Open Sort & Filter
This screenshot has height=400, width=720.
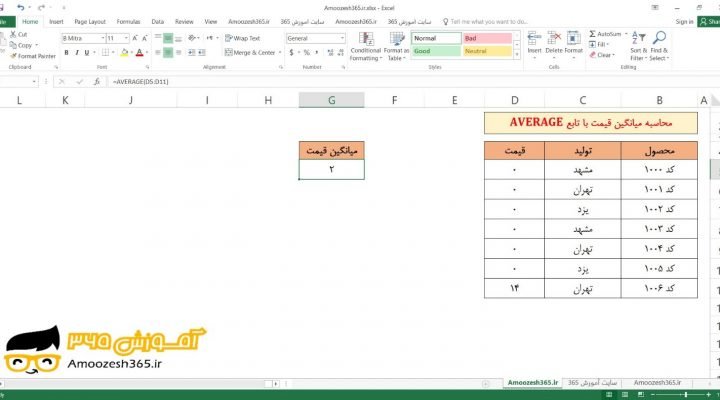pos(638,46)
